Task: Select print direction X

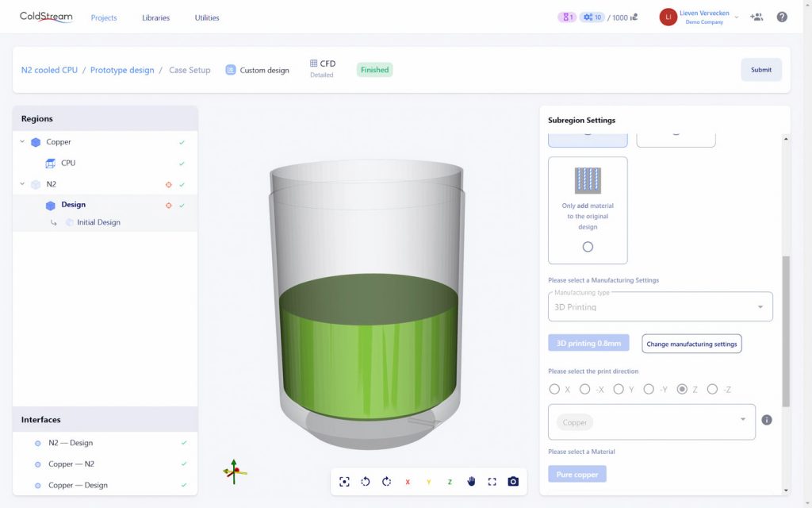Action: pyautogui.click(x=554, y=389)
